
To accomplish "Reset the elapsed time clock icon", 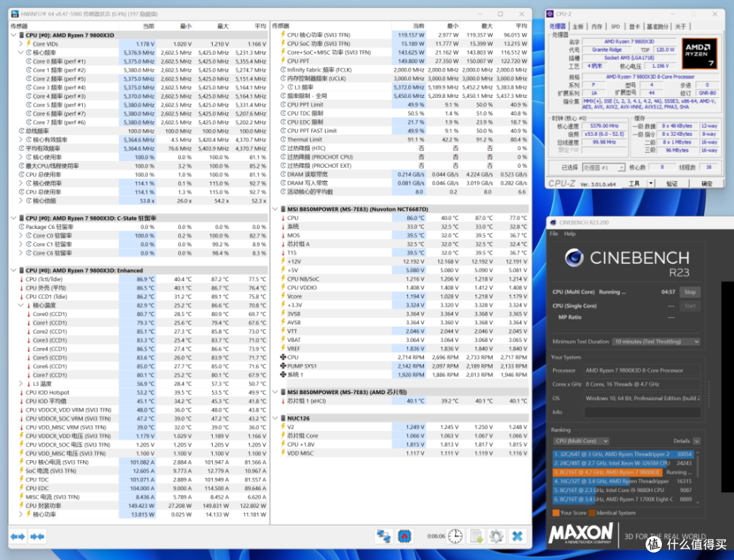I will tap(455, 536).
